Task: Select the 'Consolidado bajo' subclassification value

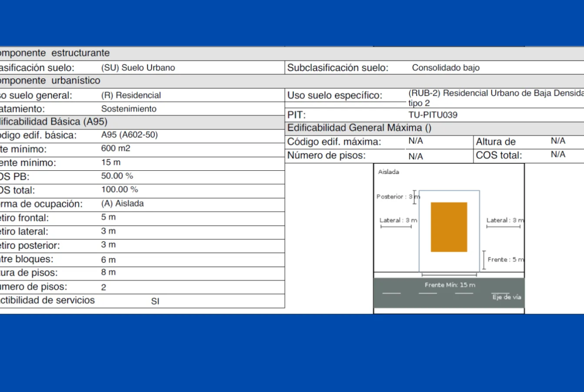Action: [445, 68]
